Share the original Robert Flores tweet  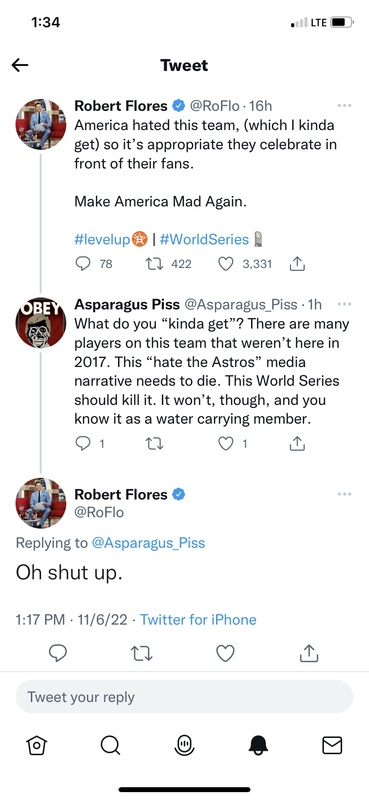[x=297, y=264]
